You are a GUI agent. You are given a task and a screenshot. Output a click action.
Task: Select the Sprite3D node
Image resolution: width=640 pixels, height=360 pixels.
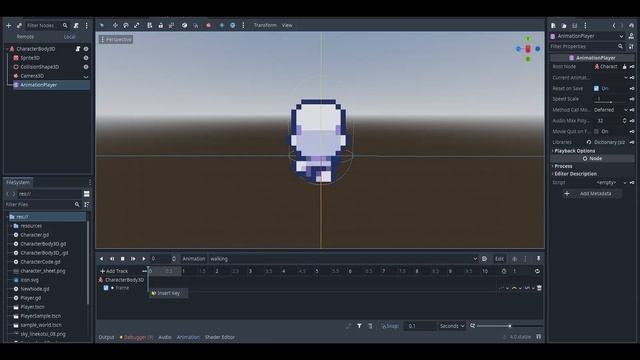(30, 58)
